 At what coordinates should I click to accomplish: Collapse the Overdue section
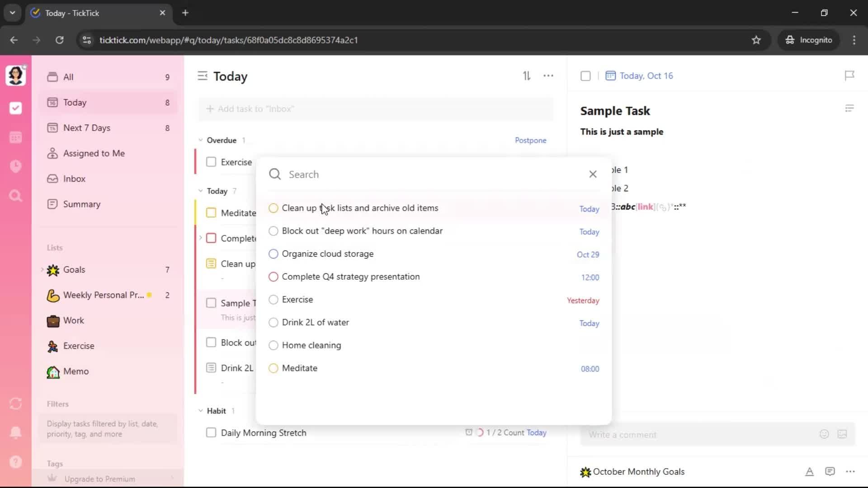201,140
